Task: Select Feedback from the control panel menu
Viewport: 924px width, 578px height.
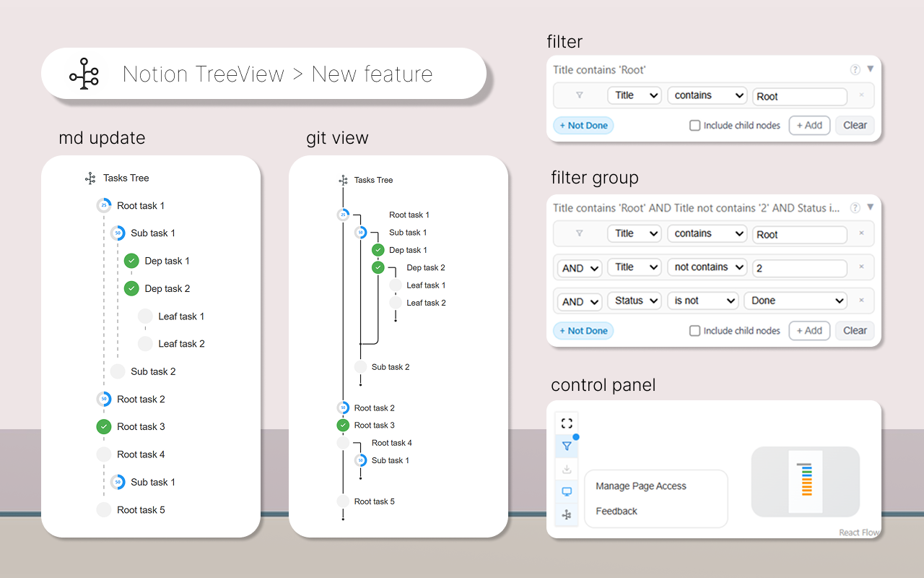Action: pos(616,512)
